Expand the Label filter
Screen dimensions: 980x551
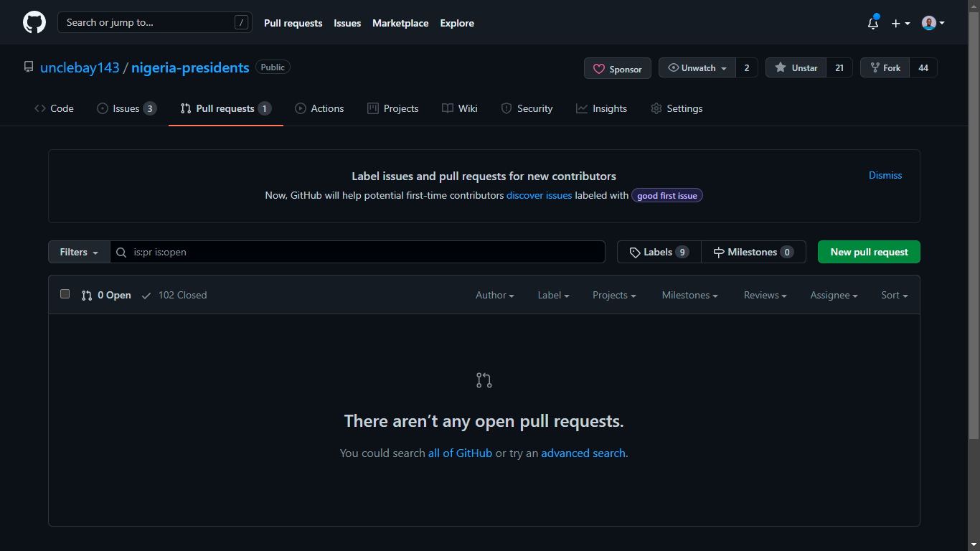coord(554,295)
